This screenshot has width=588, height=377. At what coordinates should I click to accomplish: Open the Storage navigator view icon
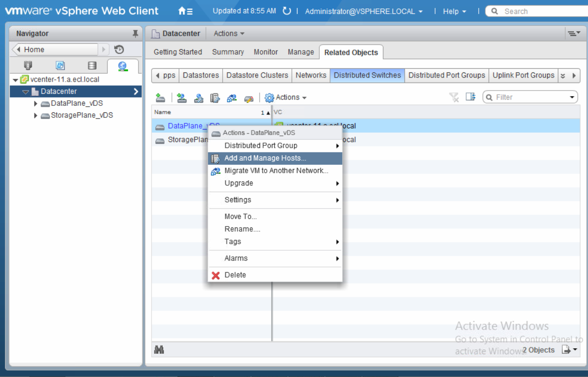[x=92, y=65]
